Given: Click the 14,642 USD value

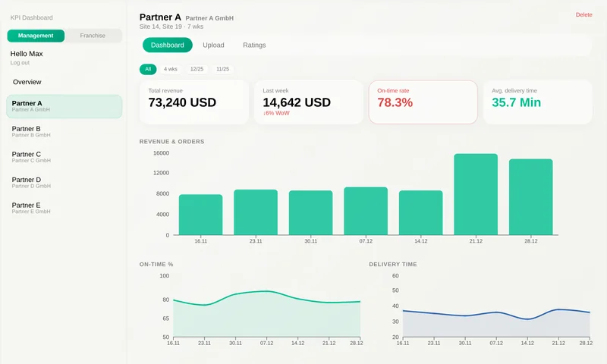Looking at the screenshot, I should [x=297, y=102].
